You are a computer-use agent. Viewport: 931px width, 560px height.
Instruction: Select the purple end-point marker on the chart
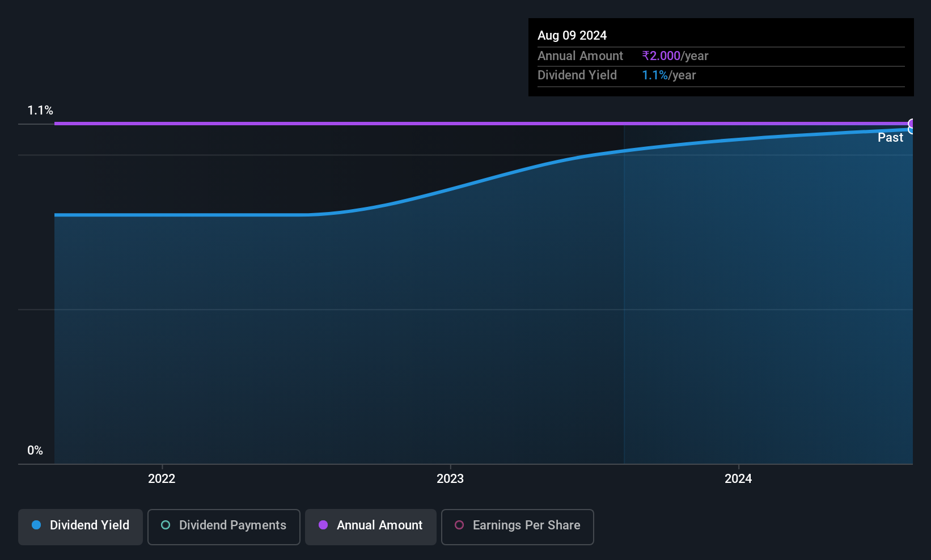(x=912, y=124)
